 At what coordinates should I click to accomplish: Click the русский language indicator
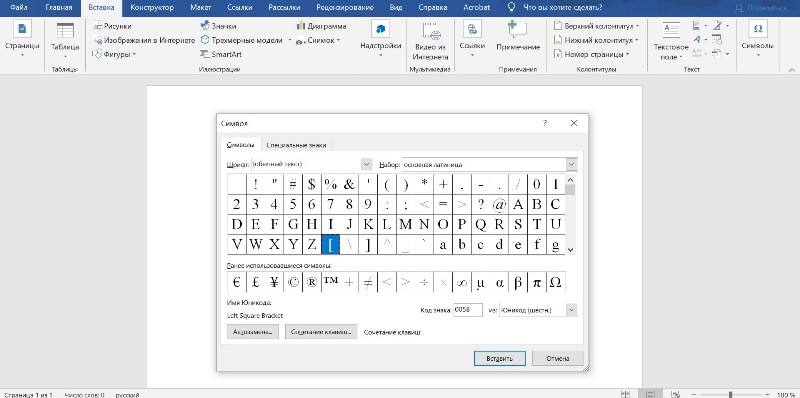coord(128,394)
